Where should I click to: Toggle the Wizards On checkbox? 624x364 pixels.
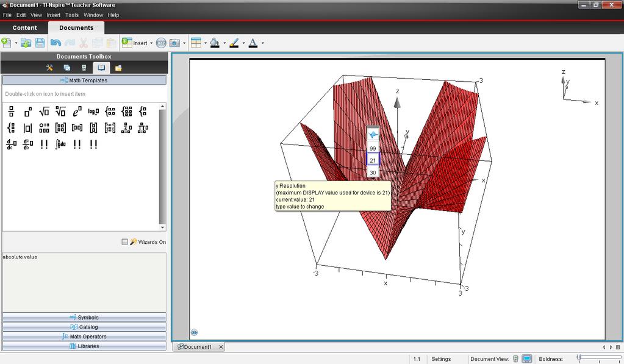tap(124, 241)
